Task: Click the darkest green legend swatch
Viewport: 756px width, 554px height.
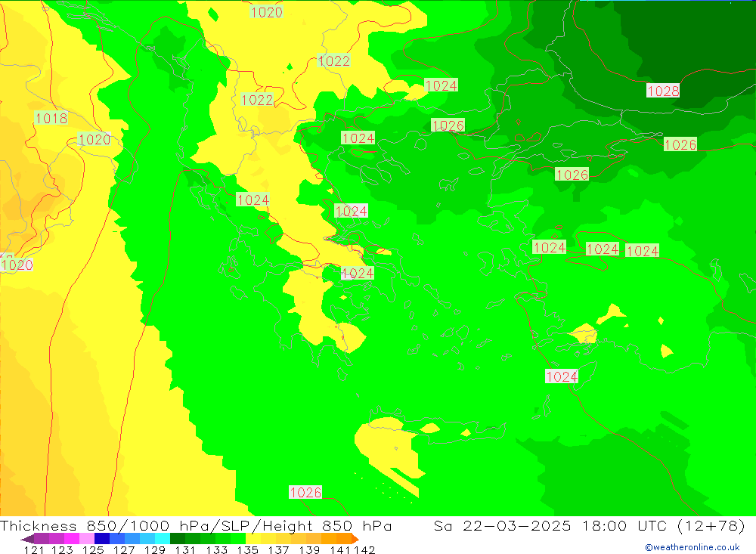Action: 178,539
